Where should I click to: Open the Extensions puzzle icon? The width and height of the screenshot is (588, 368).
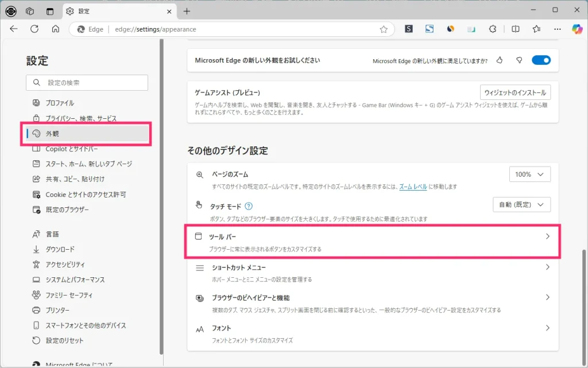(x=493, y=29)
